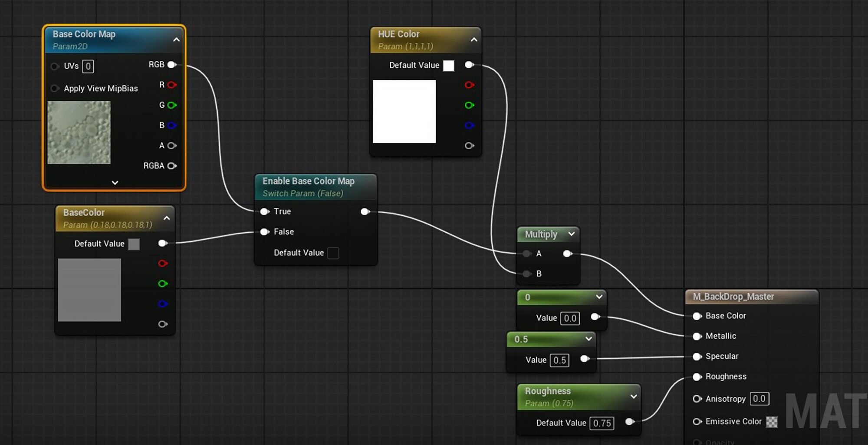Click the Roughness param node's output pin
The height and width of the screenshot is (445, 868).
[x=630, y=422]
